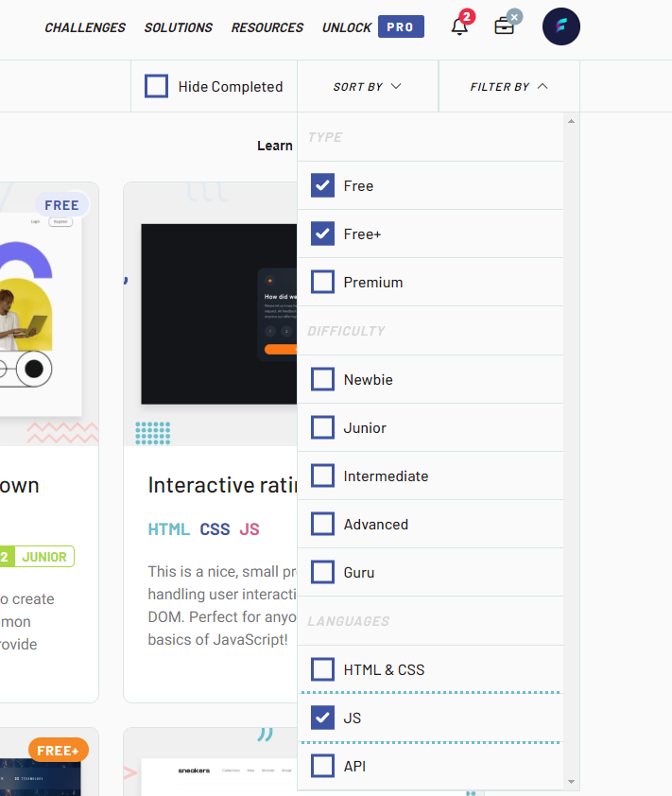Click the HTML tag on rating card
The height and width of the screenshot is (796, 672).
pos(168,529)
